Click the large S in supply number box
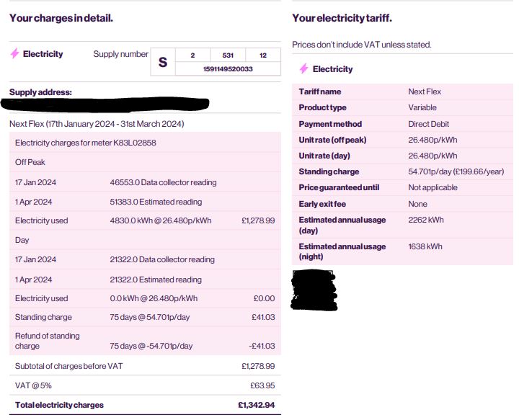 coord(163,62)
